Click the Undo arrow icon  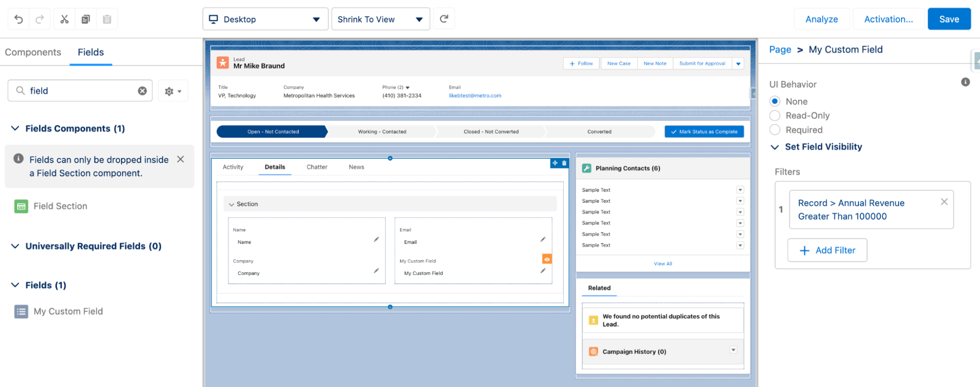(19, 19)
